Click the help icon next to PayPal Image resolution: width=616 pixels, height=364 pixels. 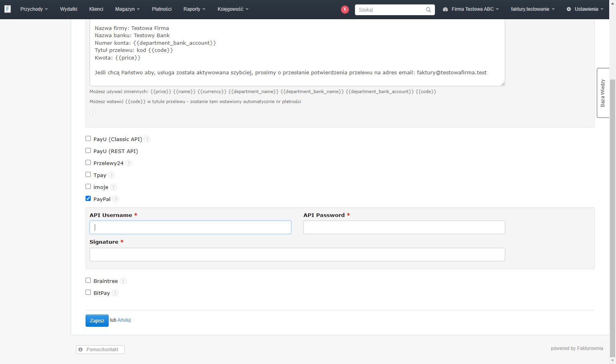point(116,199)
